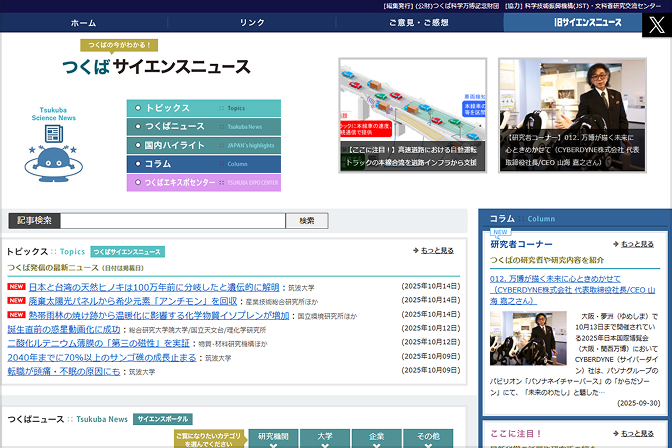Open the X (Twitter) icon link

655,25
